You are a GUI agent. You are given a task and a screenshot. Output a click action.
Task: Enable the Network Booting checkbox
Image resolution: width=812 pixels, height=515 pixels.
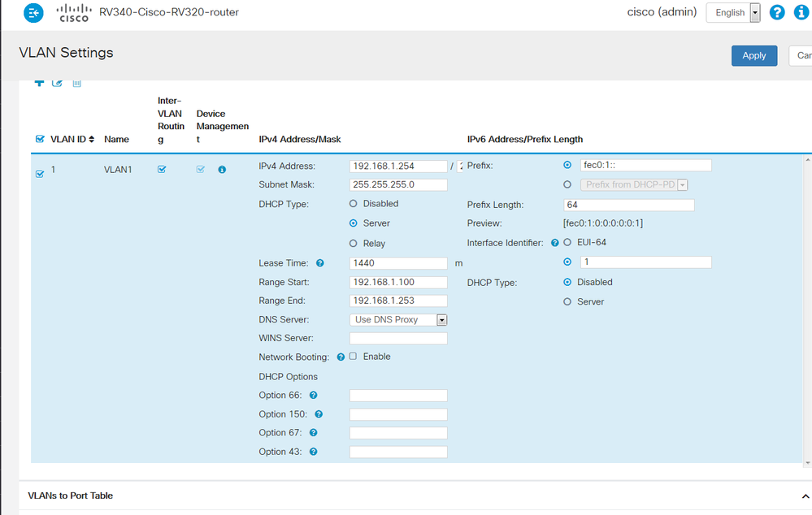[354, 357]
